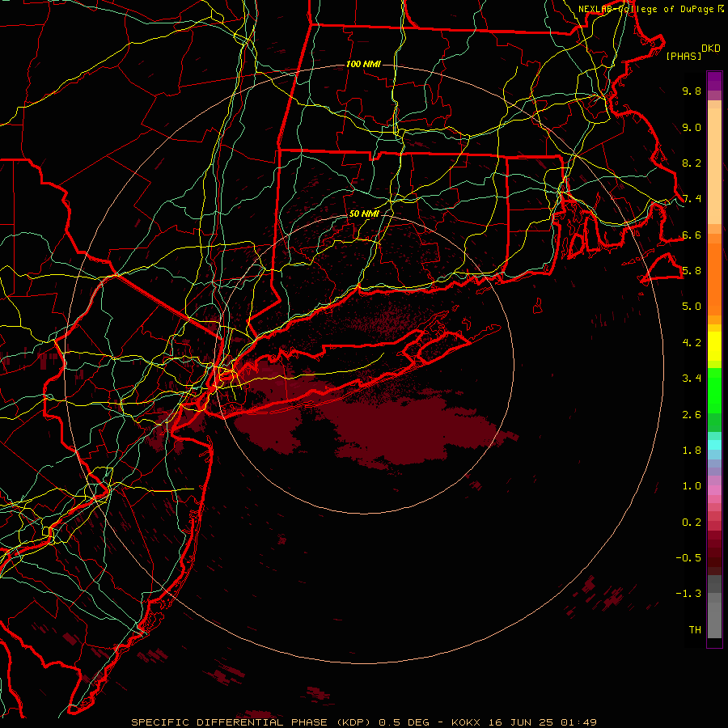
Task: Click the 1.0 value on the color scale
Action: point(692,486)
